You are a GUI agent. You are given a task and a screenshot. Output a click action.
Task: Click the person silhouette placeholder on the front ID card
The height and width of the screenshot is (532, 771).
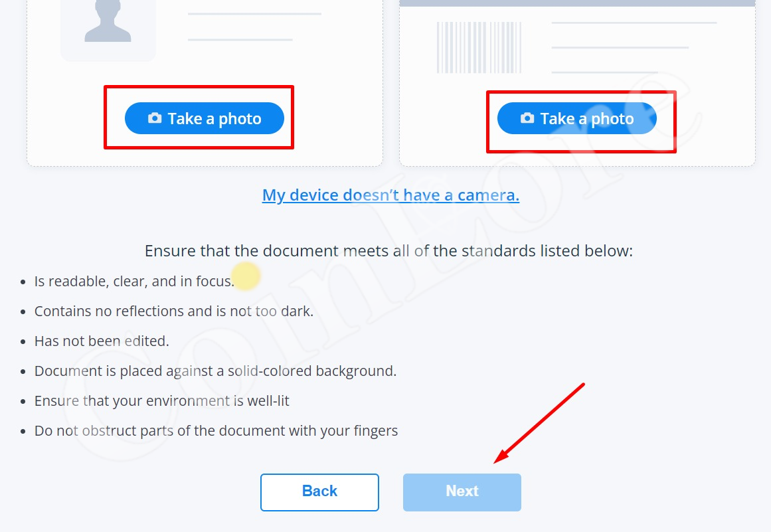108,22
